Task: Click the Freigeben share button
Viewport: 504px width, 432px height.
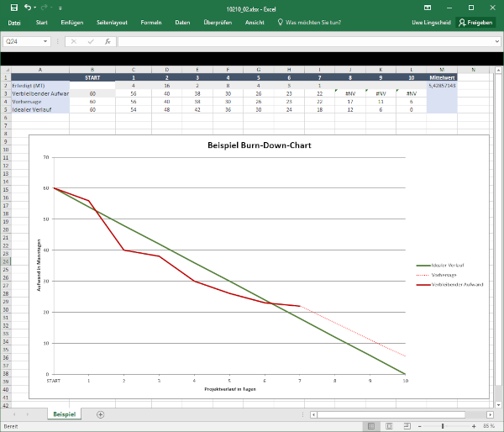Action: [x=475, y=23]
